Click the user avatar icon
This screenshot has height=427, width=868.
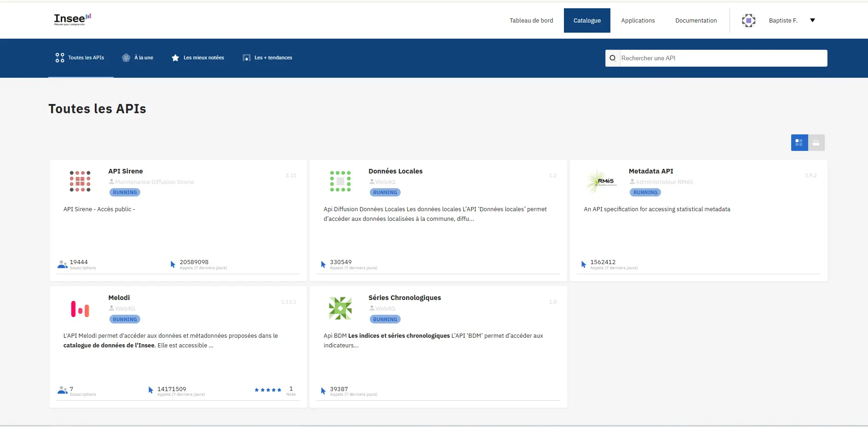(x=748, y=20)
